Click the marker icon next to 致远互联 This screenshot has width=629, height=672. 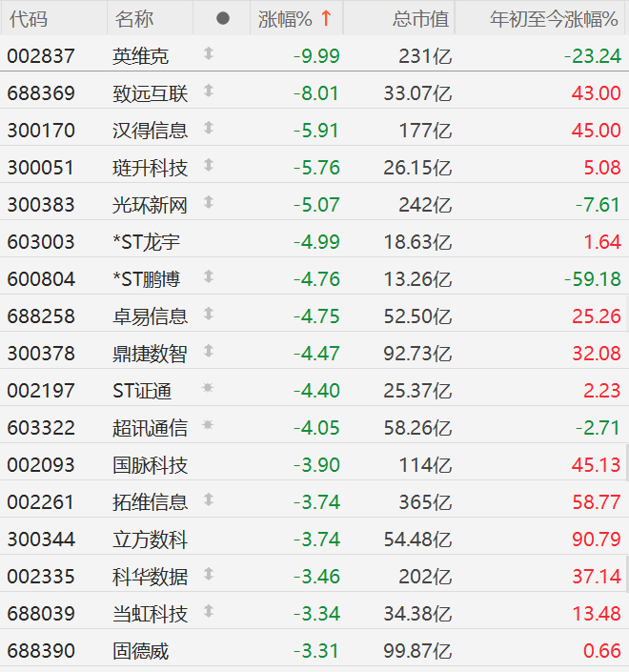click(x=209, y=91)
